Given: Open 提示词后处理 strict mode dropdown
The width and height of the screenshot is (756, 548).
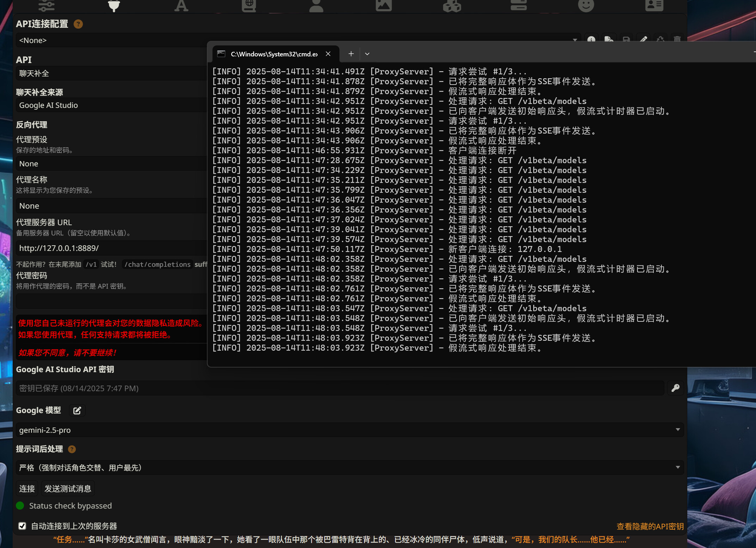Looking at the screenshot, I should 349,468.
